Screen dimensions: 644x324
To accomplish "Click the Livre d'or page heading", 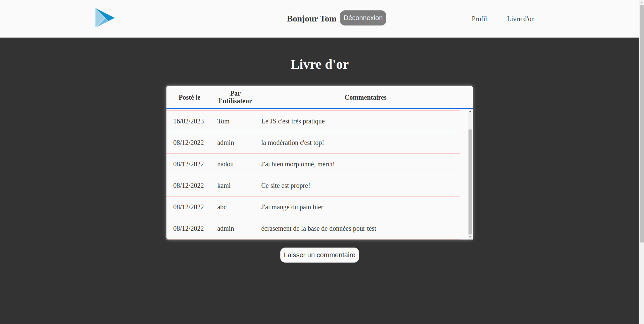I will pos(319,64).
